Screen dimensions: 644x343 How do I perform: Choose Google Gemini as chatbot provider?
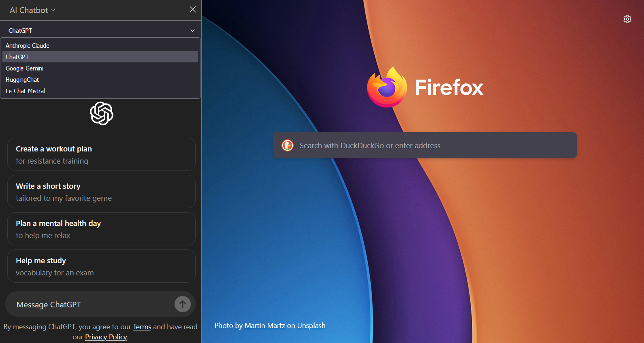click(x=24, y=68)
